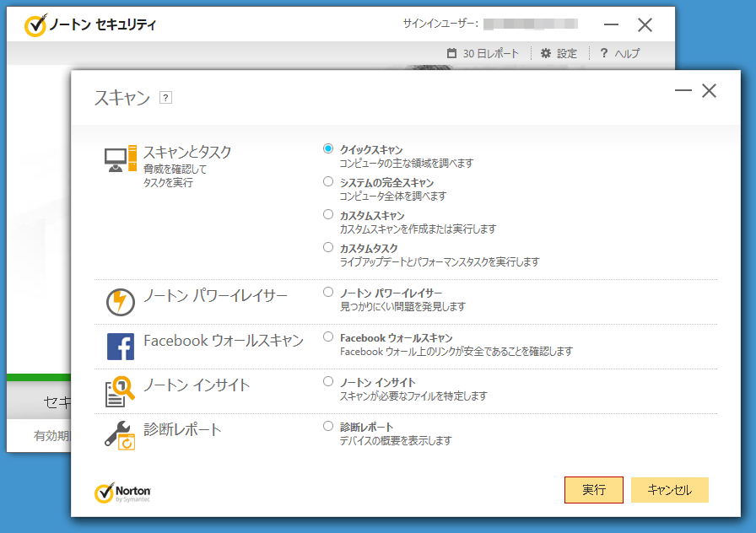The image size is (756, 533).
Task: Click the Norton by Symantec logo in dialog
Action: tap(122, 493)
